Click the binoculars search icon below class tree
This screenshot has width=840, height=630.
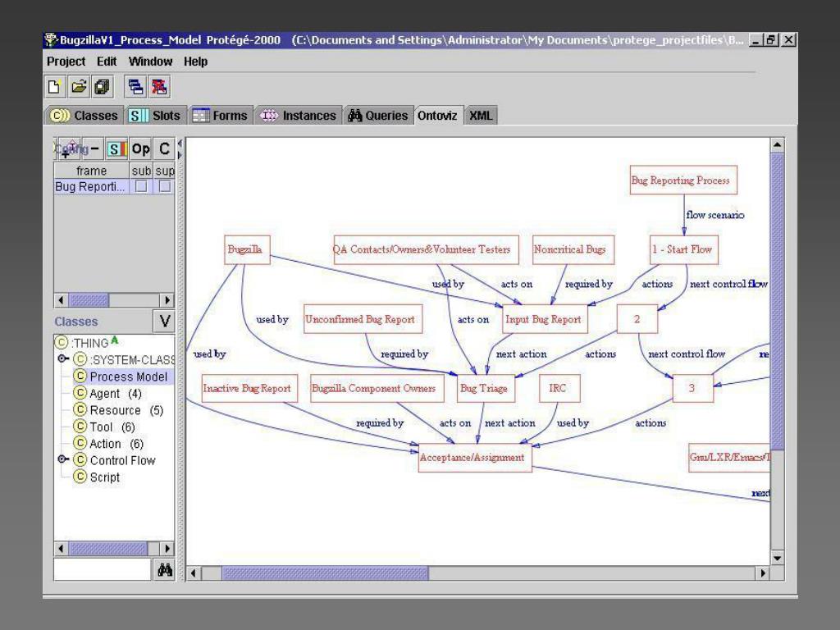click(164, 570)
